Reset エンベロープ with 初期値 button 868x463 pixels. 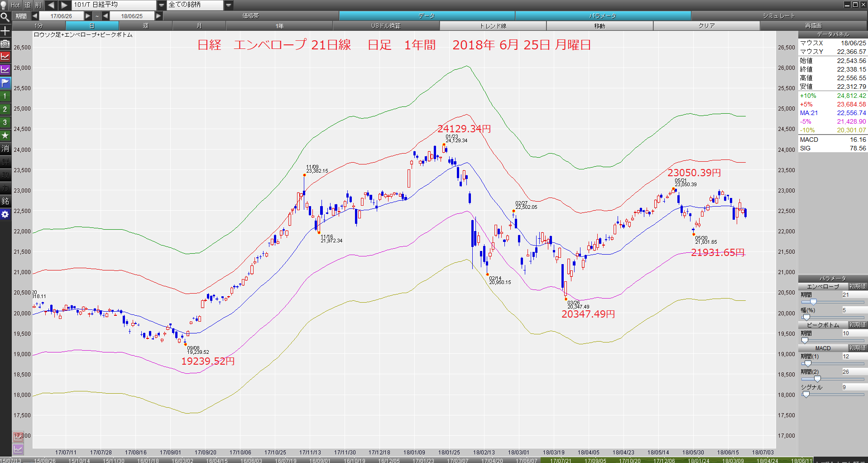point(858,286)
